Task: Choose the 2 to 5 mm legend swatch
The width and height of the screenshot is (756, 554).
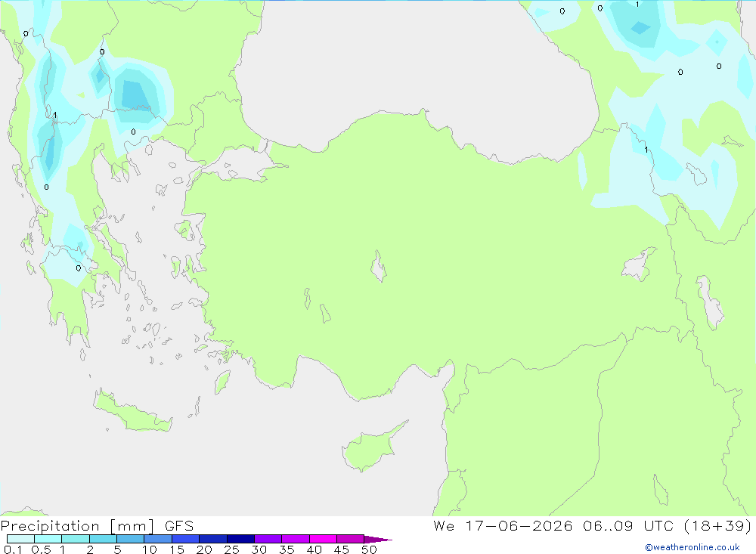Action: click(x=103, y=539)
